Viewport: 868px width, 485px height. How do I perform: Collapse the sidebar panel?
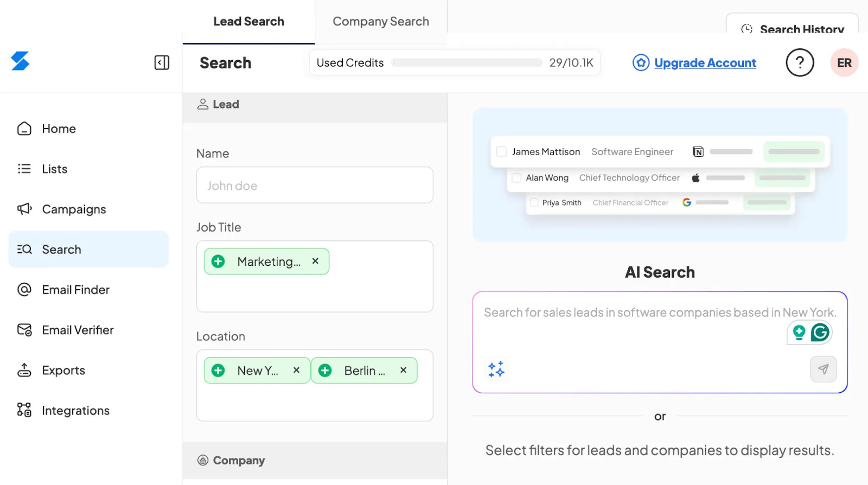point(162,62)
